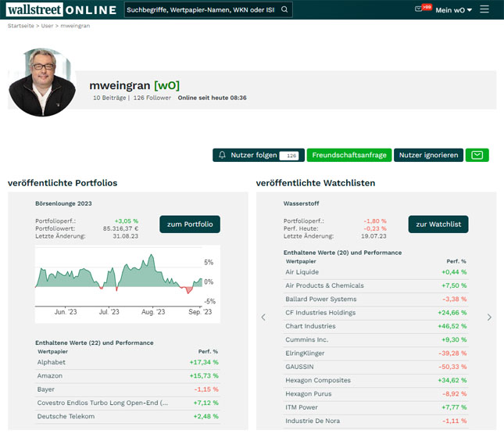Click the -1,80 % watchlist performance value
The image size is (504, 434).
pyautogui.click(x=375, y=221)
